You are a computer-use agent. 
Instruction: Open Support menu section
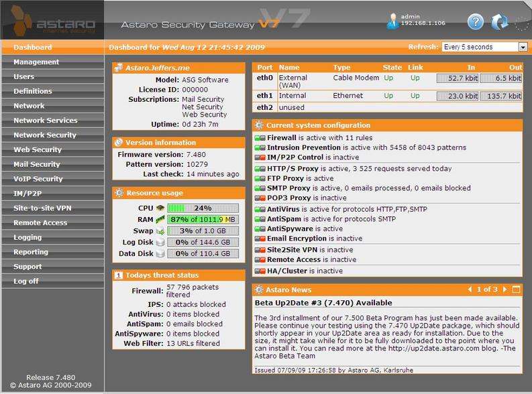(52, 266)
